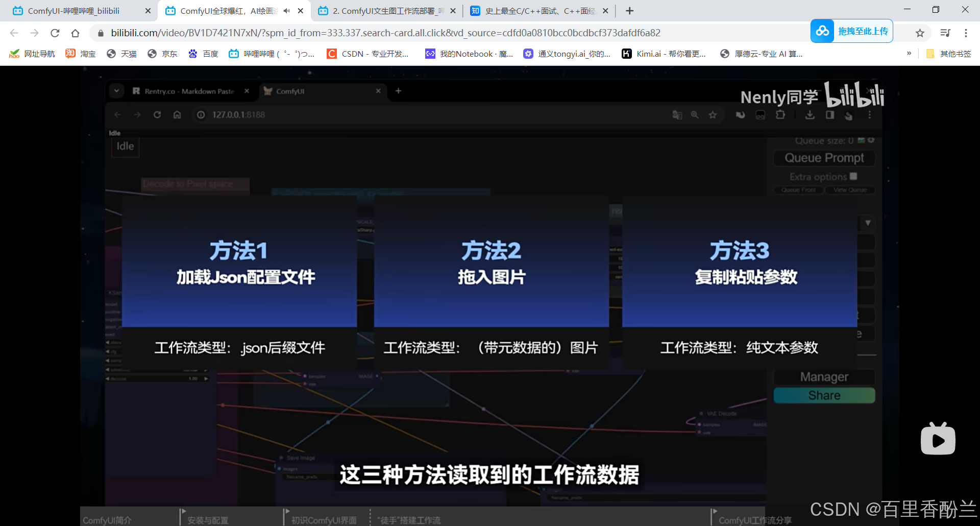980x526 pixels.
Task: Jump to the ComfyUI工作流分享 chapter
Action: point(755,520)
